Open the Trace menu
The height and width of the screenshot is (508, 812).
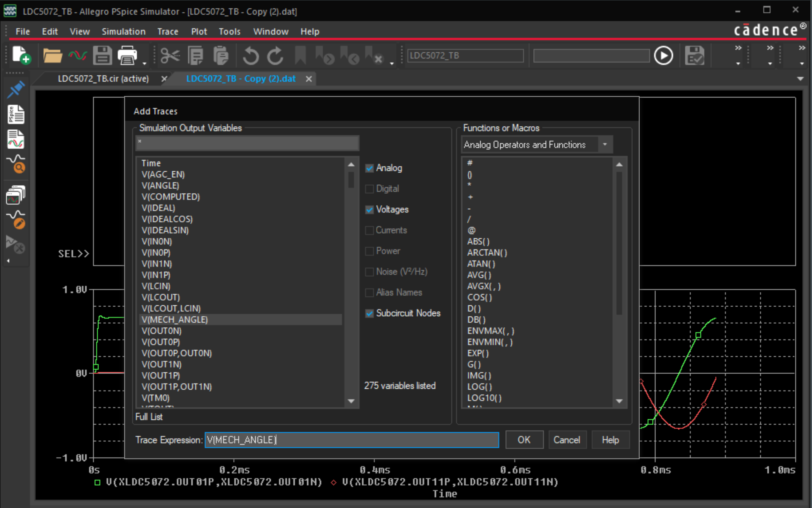click(x=167, y=31)
